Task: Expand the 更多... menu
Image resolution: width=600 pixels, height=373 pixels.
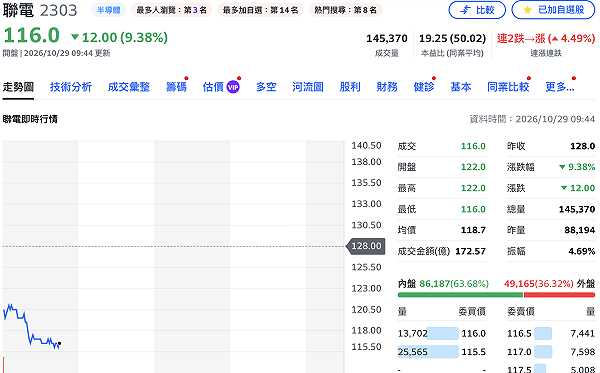Action: (560, 87)
